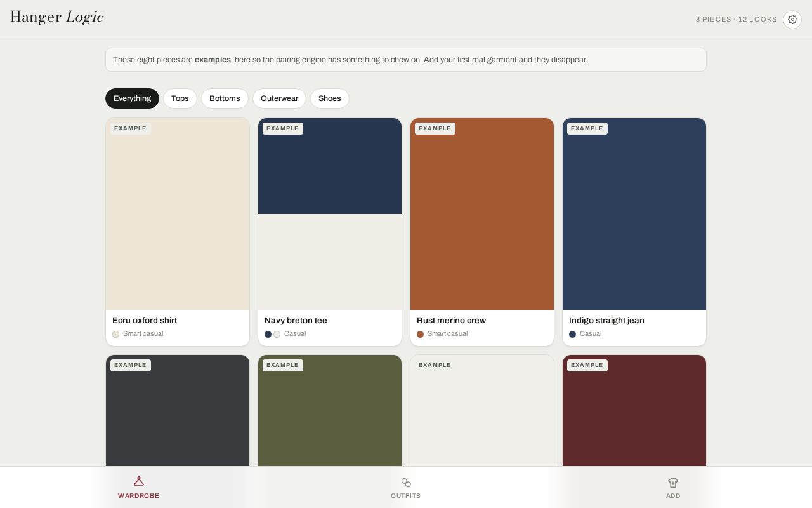Open the olive green example card
812x508 pixels.
coord(330,411)
